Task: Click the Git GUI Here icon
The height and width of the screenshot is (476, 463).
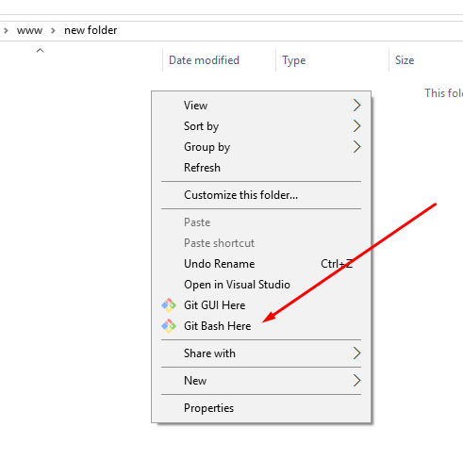Action: click(169, 305)
